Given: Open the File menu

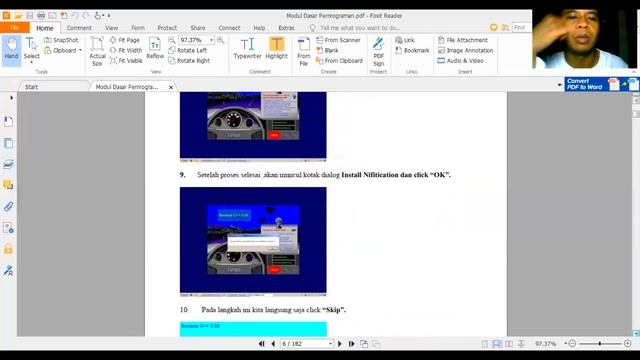Looking at the screenshot, I should (x=15, y=28).
